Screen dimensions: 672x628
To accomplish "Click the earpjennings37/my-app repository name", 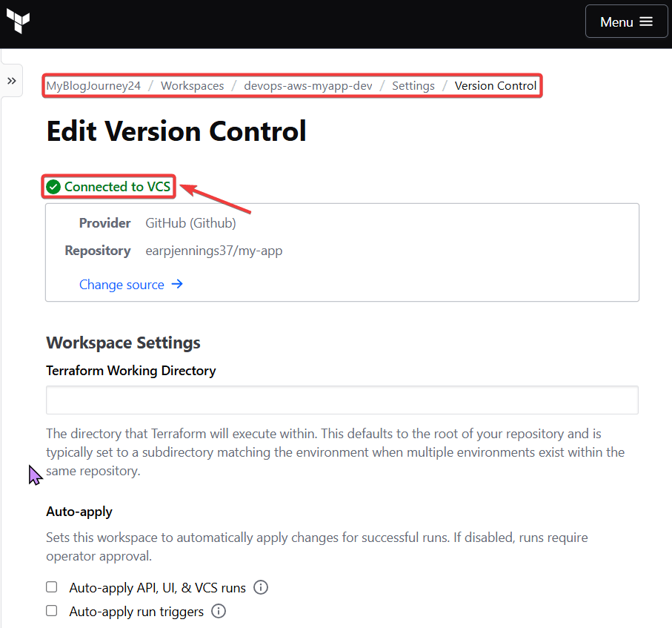I will click(x=214, y=251).
